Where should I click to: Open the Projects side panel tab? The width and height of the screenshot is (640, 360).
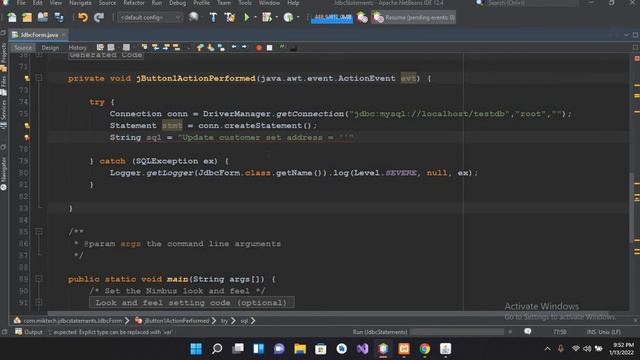tap(4, 56)
